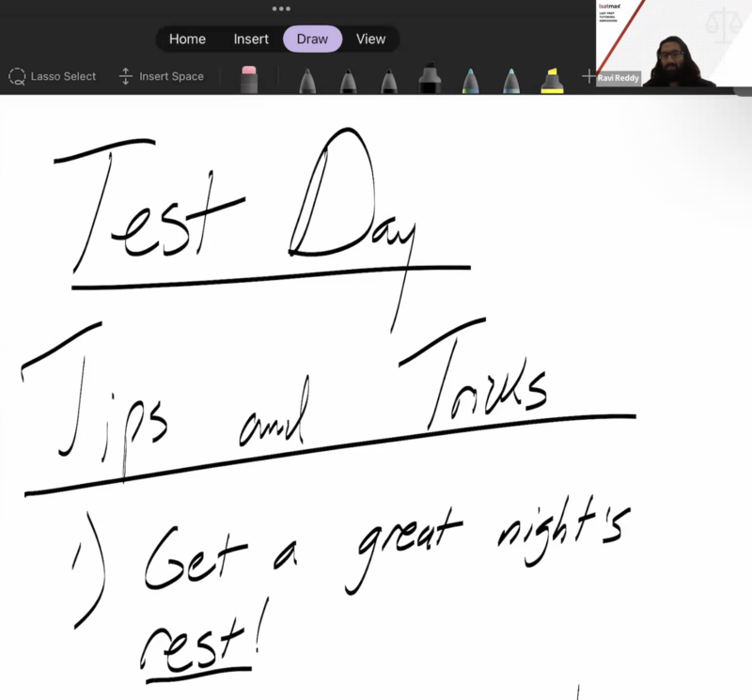Open the Insert tab
The image size is (752, 700).
coord(251,39)
